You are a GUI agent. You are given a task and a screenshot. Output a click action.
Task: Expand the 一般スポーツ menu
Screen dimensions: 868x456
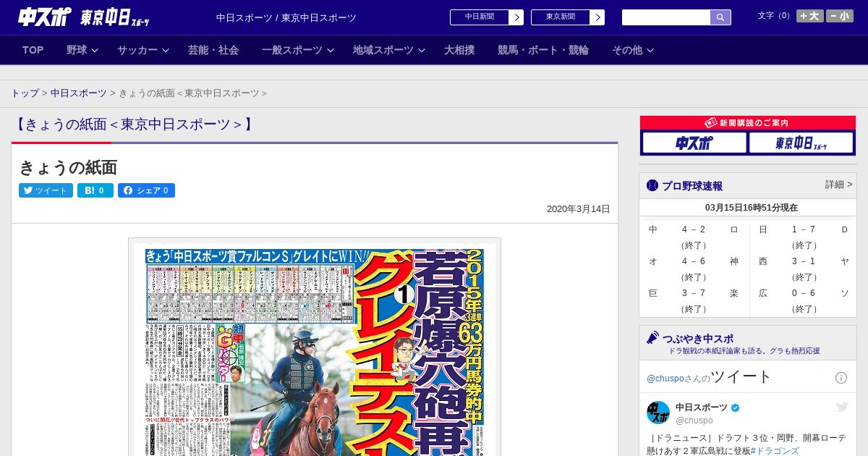click(x=298, y=50)
